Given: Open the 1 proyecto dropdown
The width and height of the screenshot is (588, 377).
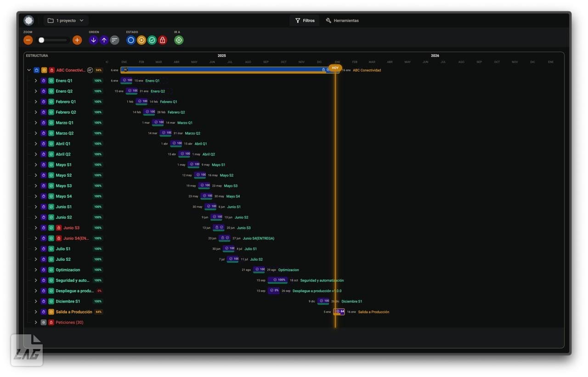Looking at the screenshot, I should click(x=66, y=20).
